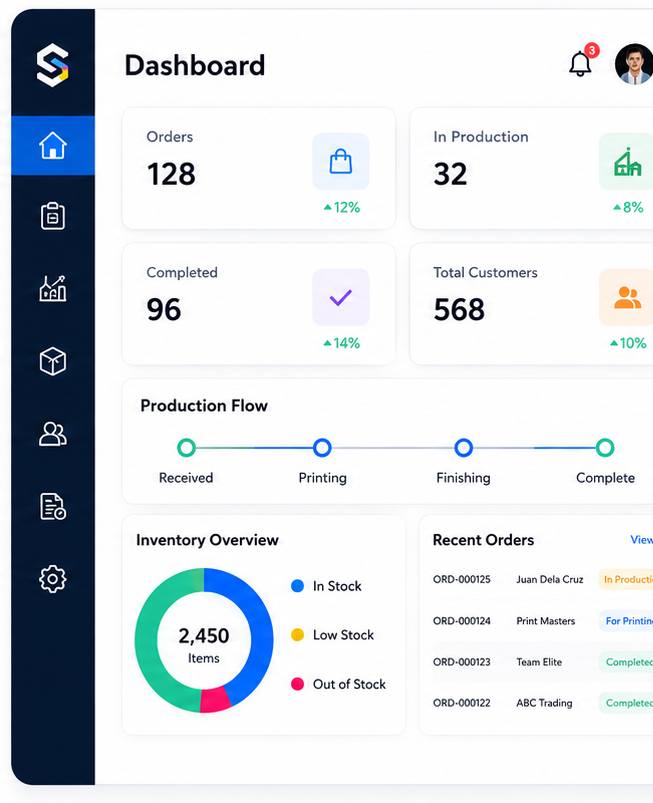Open order ORD-000124
Screen dimensions: 653x803
[x=461, y=621]
